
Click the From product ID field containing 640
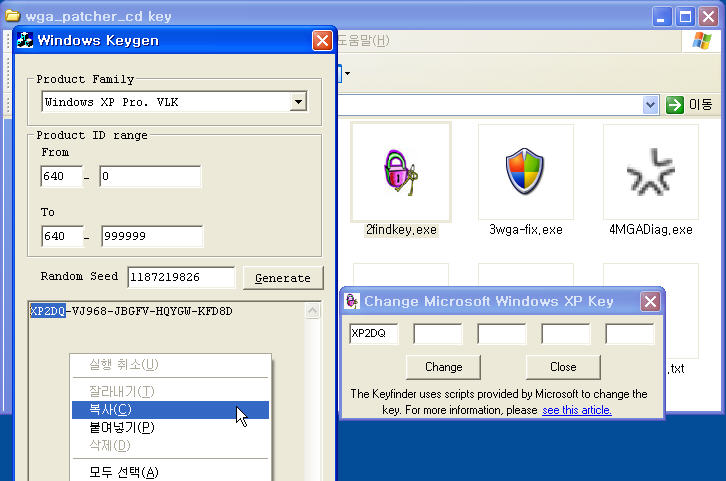(x=62, y=176)
